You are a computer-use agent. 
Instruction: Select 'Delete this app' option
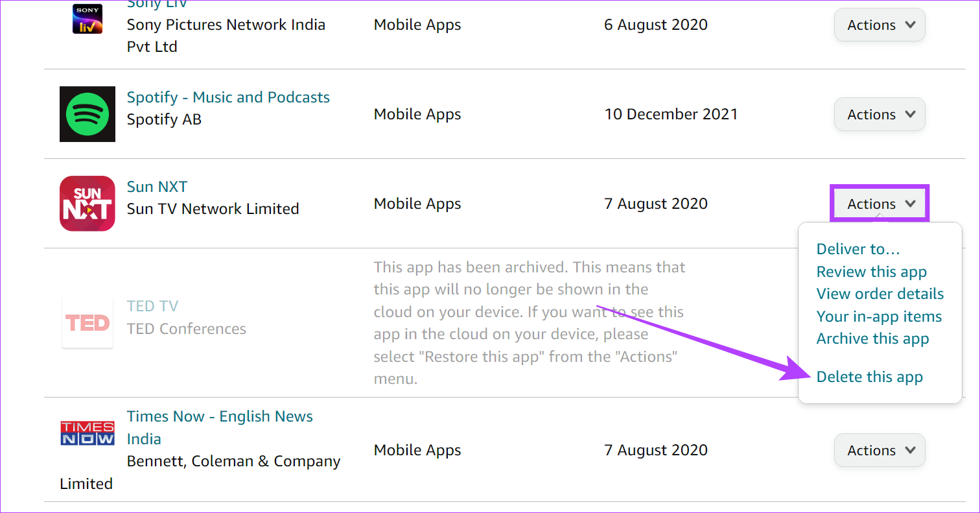[870, 377]
